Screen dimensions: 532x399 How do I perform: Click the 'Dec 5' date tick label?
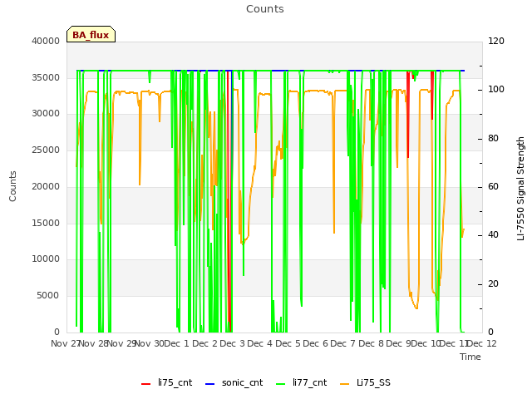click(x=288, y=343)
